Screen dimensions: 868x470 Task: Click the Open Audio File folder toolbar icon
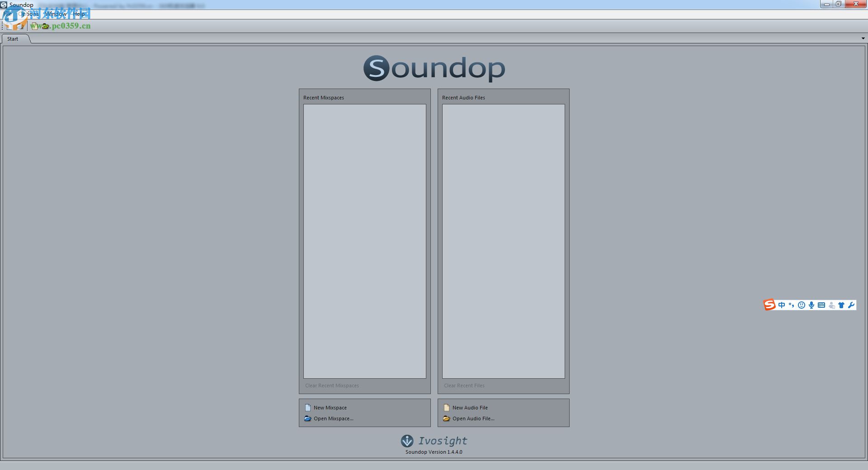pyautogui.click(x=45, y=26)
